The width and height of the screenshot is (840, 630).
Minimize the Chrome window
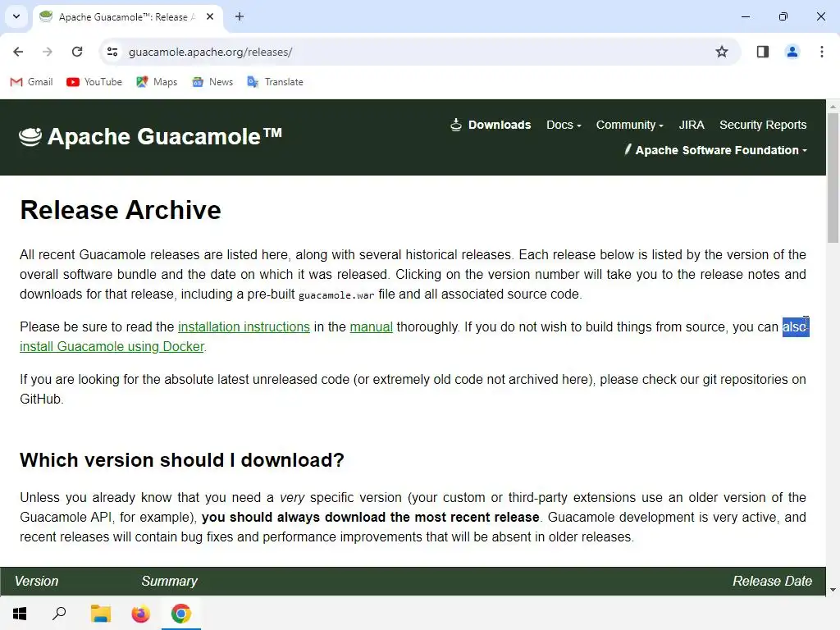pos(745,16)
